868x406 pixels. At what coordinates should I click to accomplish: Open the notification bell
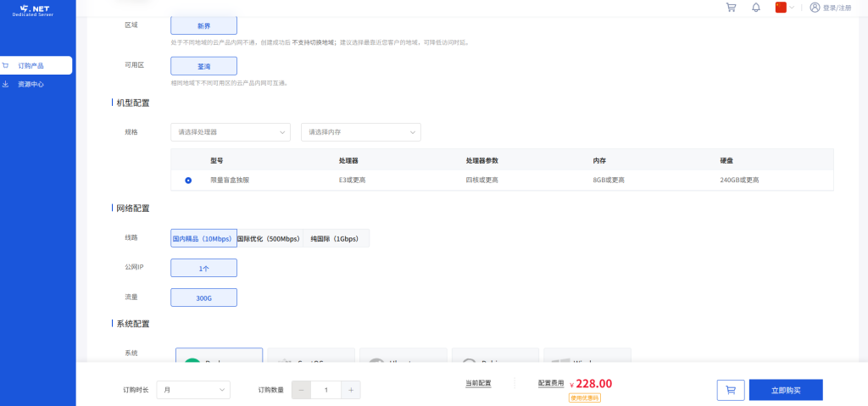pos(755,8)
